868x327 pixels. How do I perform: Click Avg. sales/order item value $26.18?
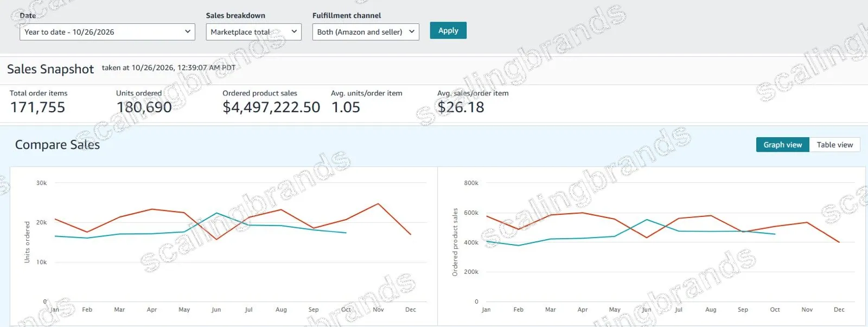[x=461, y=107]
